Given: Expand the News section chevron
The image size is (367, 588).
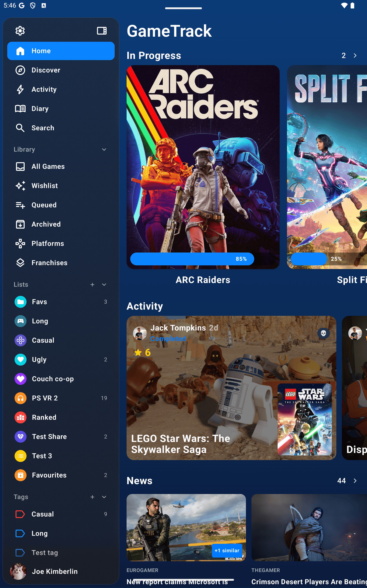Looking at the screenshot, I should [355, 481].
